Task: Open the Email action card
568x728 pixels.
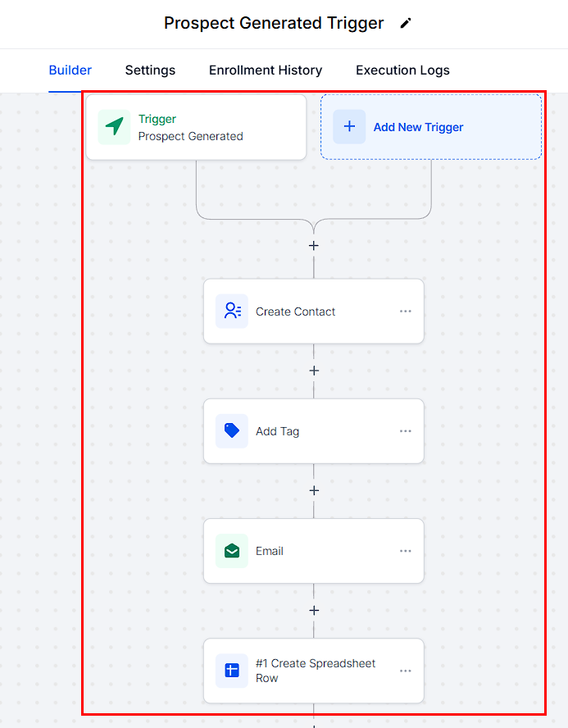Action: (x=314, y=551)
